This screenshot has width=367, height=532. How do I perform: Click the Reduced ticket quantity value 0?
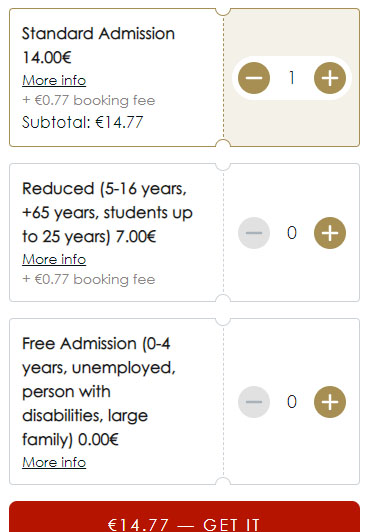tap(292, 233)
